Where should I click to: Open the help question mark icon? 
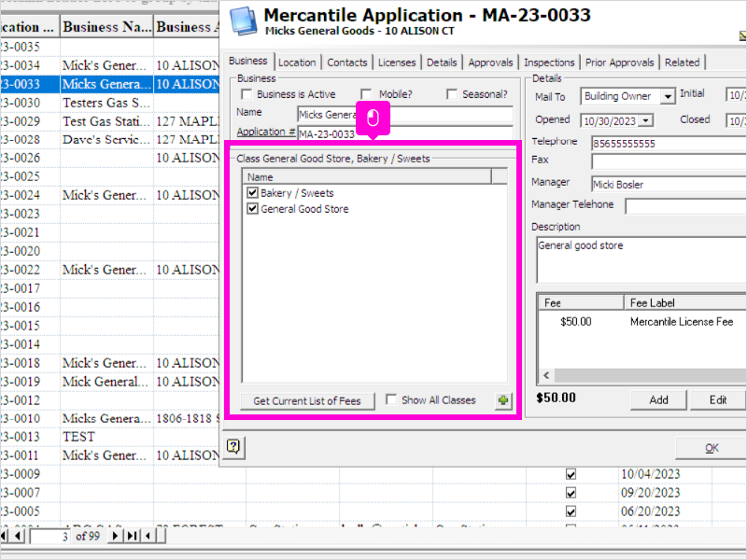pos(233,447)
